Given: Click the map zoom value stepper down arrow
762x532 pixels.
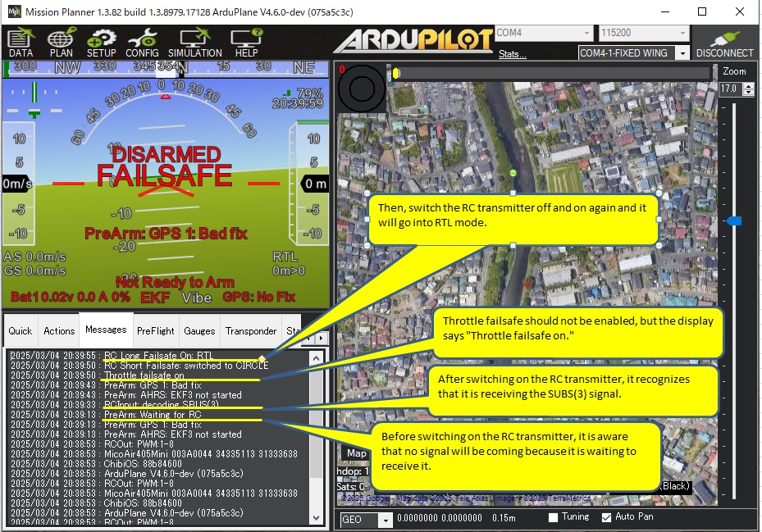Looking at the screenshot, I should pyautogui.click(x=749, y=93).
